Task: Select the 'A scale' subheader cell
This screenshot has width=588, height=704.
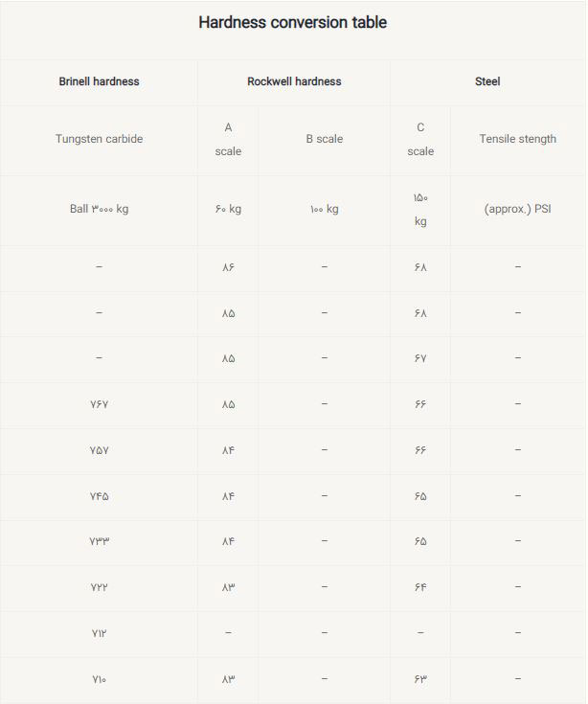Action: (x=228, y=139)
